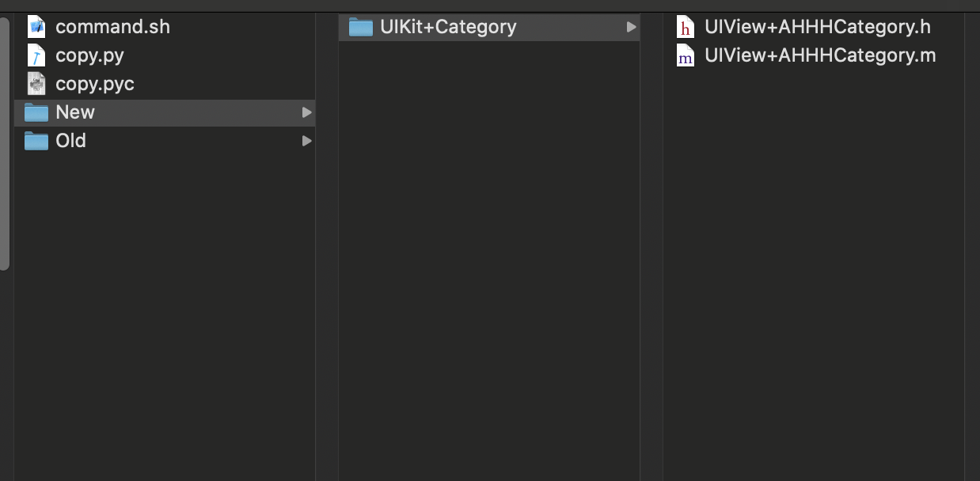Screen dimensions: 980x481
Task: Click the copy.py Python file icon
Action: (36, 55)
